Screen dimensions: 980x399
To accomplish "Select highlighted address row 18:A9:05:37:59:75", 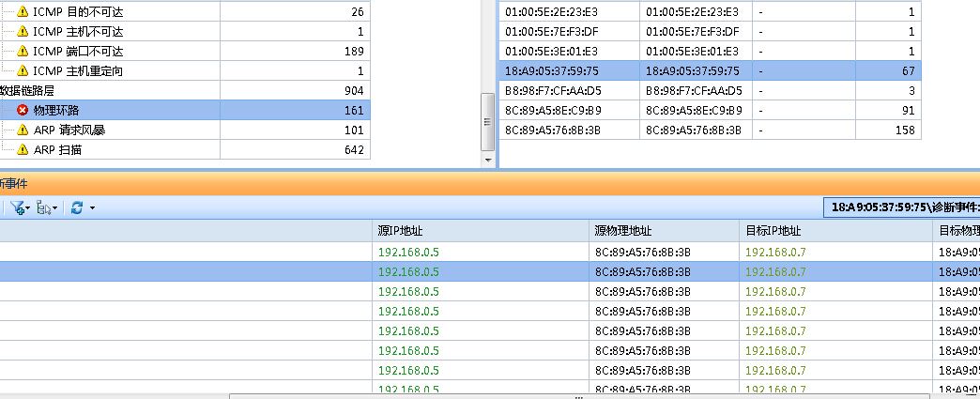I will (710, 70).
